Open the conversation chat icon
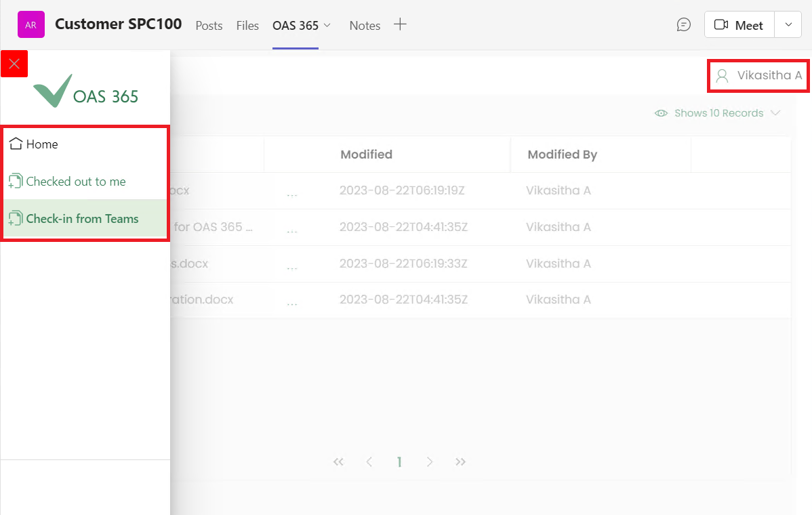The width and height of the screenshot is (812, 515). coord(684,25)
